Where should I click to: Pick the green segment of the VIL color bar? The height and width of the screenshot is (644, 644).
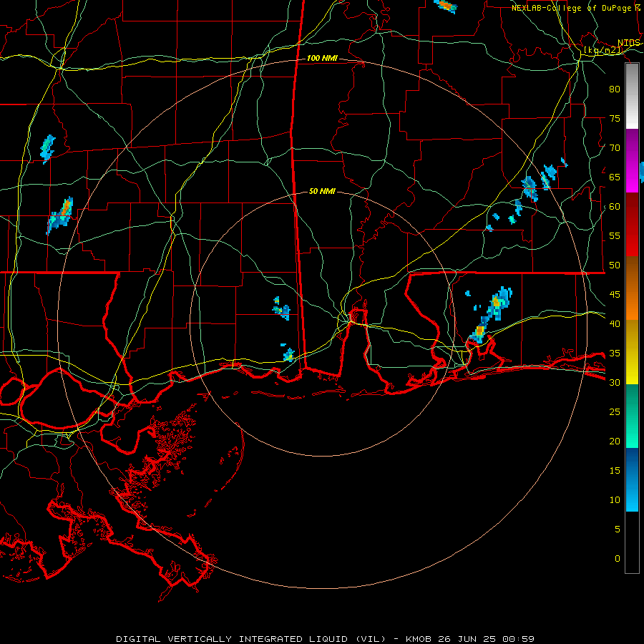coord(632,416)
